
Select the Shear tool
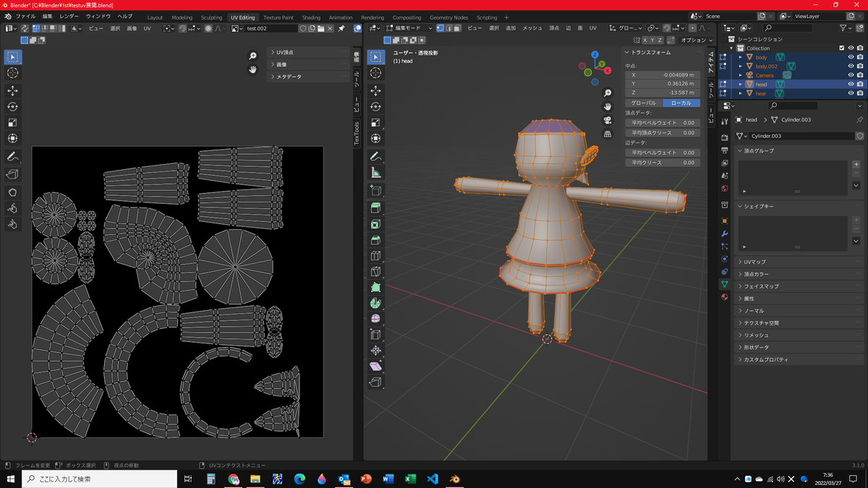[375, 367]
